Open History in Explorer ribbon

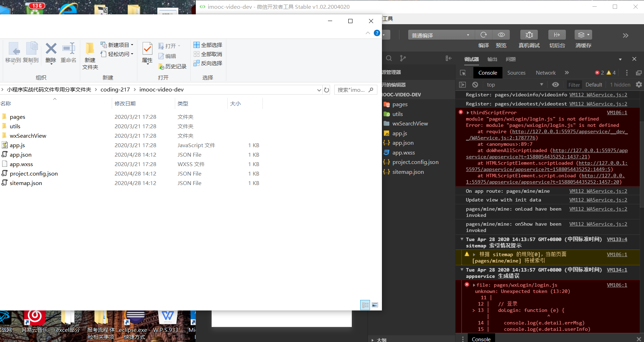[172, 66]
